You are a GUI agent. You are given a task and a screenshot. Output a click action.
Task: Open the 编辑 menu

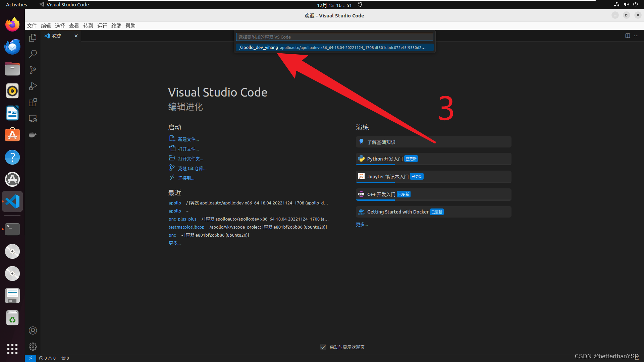click(x=46, y=26)
